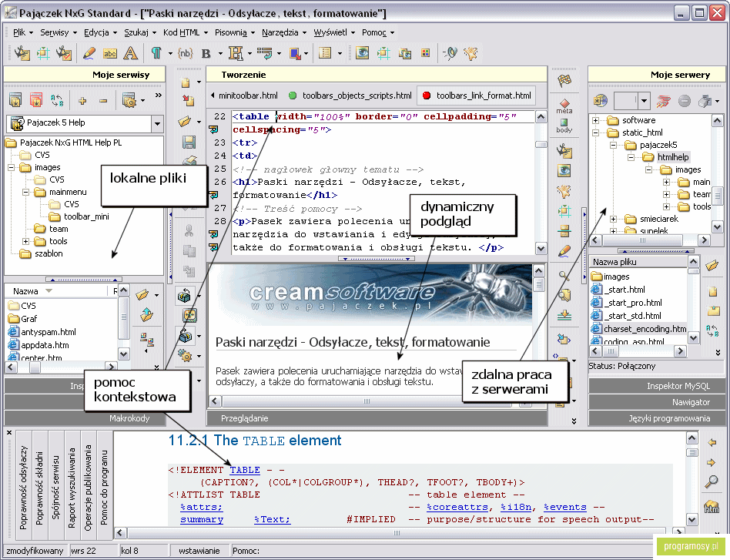Open the Inspektor MySQL panel
This screenshot has width=730, height=560.
coord(656,386)
